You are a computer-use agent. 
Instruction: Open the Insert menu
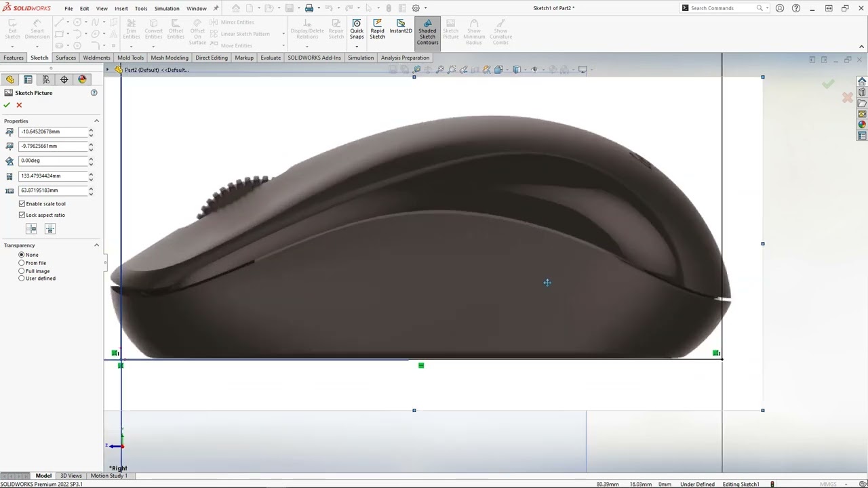[x=121, y=9]
